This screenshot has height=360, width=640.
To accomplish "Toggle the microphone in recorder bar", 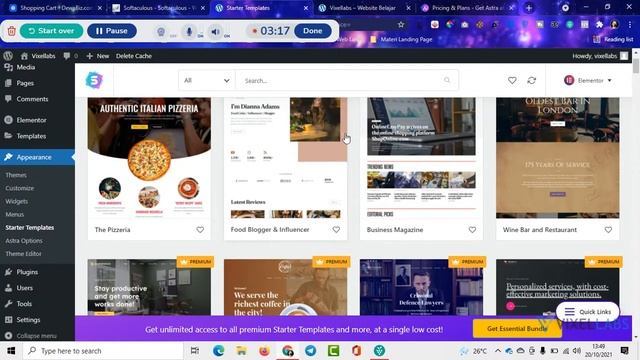I will 189,31.
